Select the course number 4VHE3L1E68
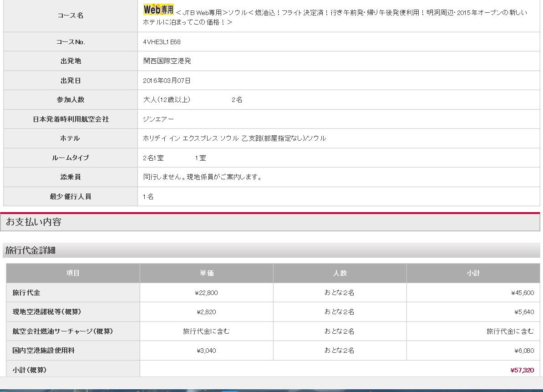The width and height of the screenshot is (543, 392). point(162,42)
